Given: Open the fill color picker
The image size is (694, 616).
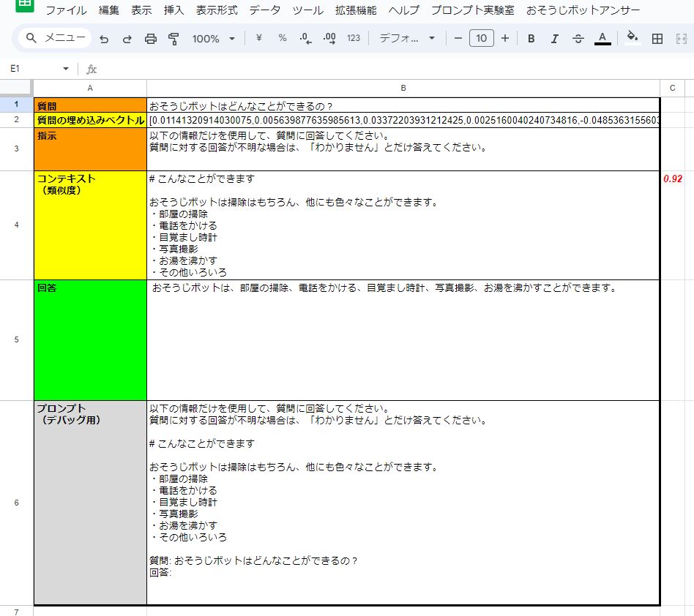Looking at the screenshot, I should click(633, 39).
